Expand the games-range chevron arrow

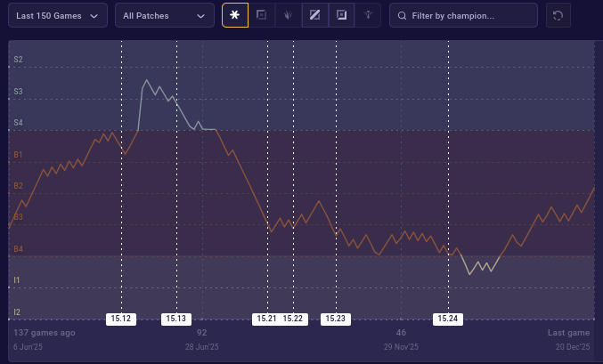(94, 16)
